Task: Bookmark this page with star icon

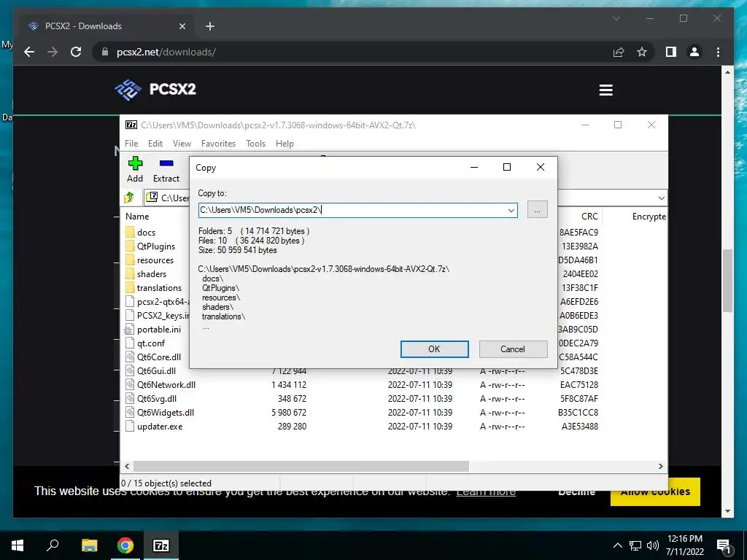Action: tap(642, 52)
